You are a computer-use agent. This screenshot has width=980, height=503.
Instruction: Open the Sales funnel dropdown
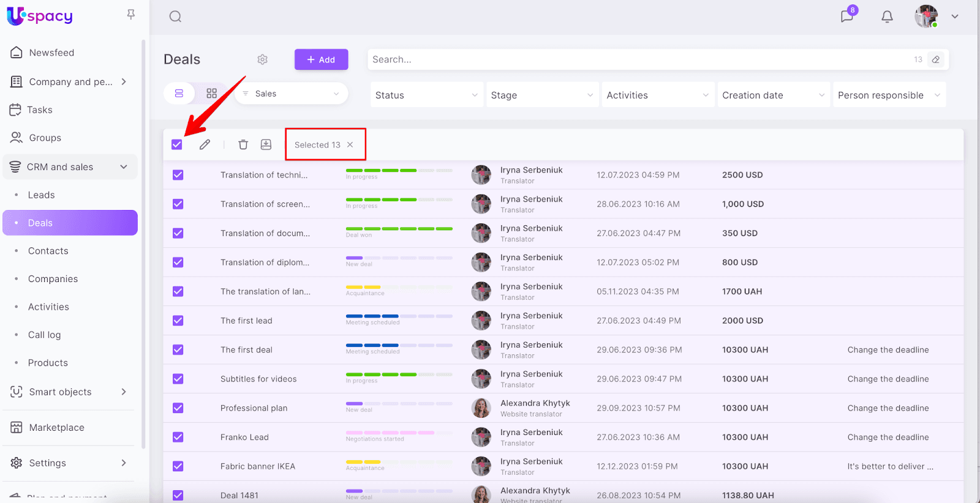[x=292, y=94]
